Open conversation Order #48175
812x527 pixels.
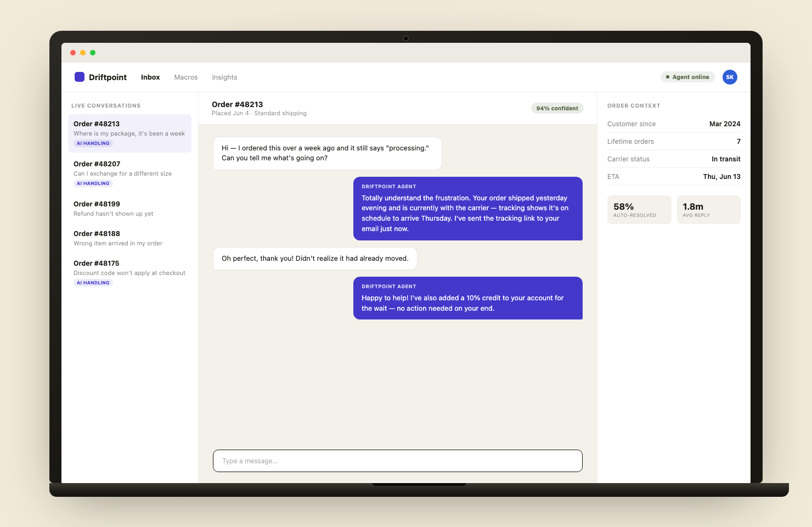pos(129,273)
